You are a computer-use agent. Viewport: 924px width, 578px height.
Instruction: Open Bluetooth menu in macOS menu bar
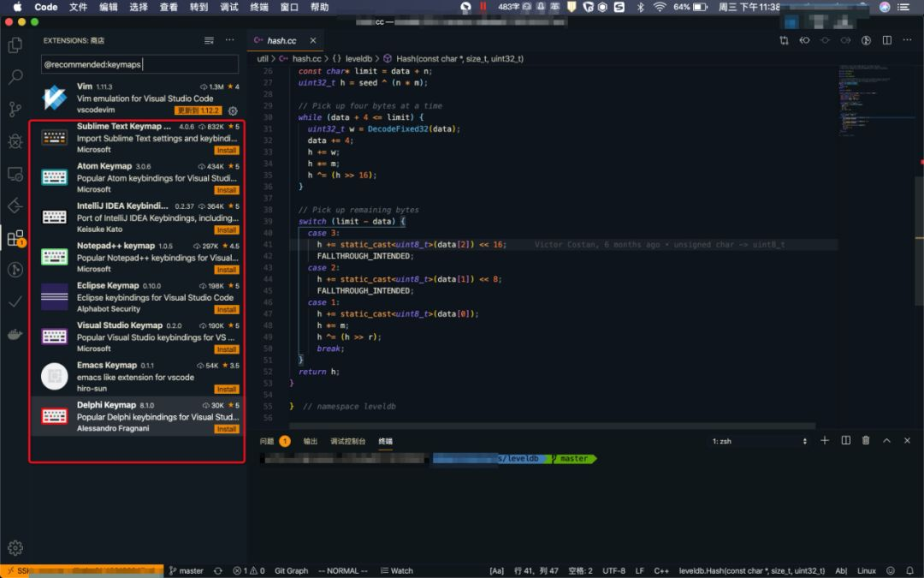[x=641, y=7]
